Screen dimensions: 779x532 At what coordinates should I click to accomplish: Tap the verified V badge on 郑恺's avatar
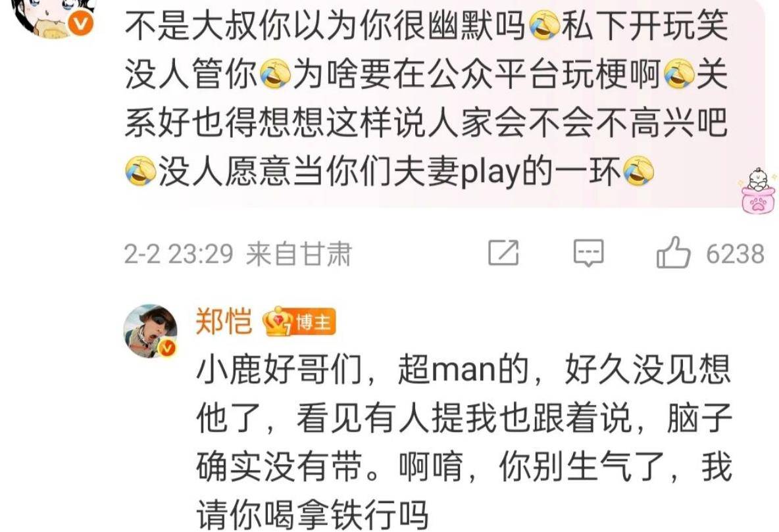click(x=167, y=347)
